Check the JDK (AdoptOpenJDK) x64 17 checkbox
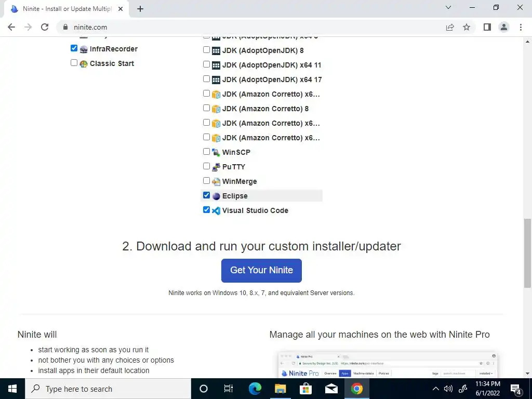Screen dimensions: 532x399 click(206, 79)
